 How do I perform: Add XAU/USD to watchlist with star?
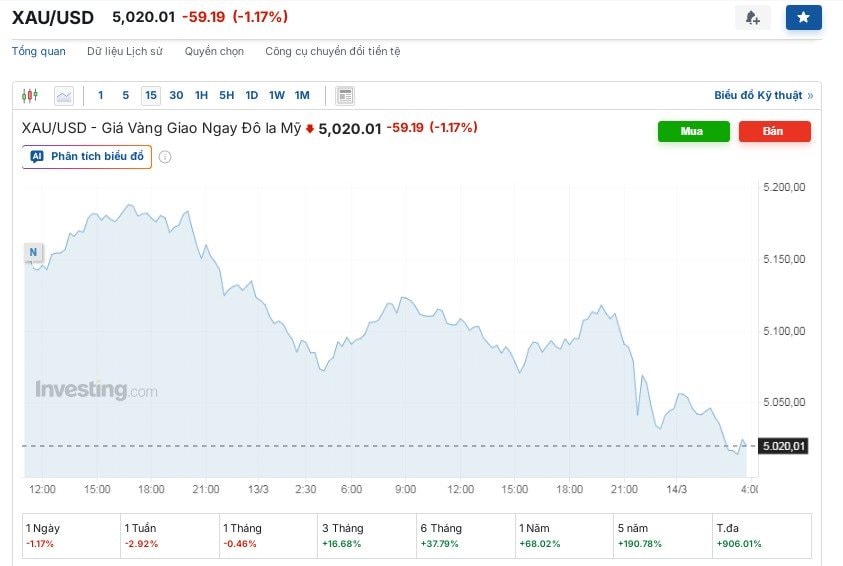[803, 18]
